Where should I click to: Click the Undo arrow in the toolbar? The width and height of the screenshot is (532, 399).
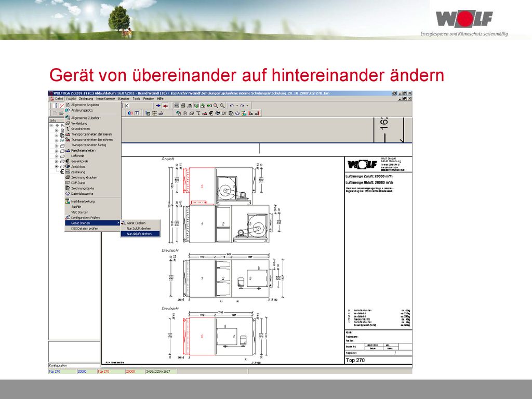tap(232, 106)
